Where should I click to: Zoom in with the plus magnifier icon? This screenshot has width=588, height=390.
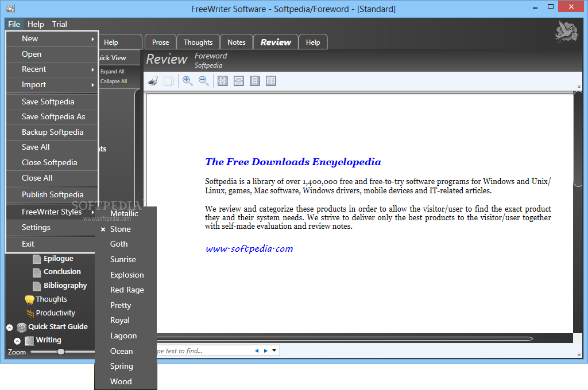(188, 81)
